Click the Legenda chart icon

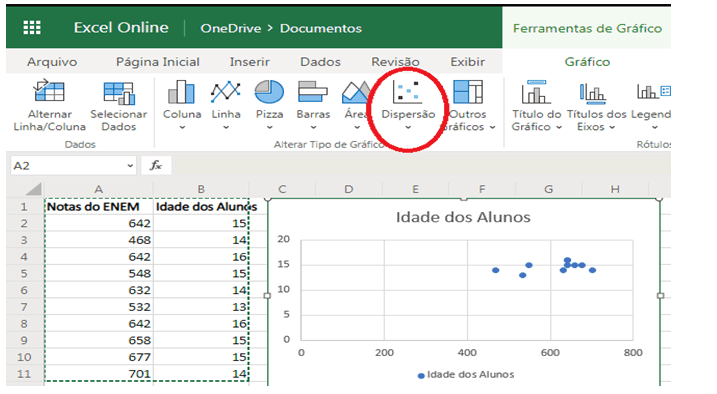click(654, 92)
